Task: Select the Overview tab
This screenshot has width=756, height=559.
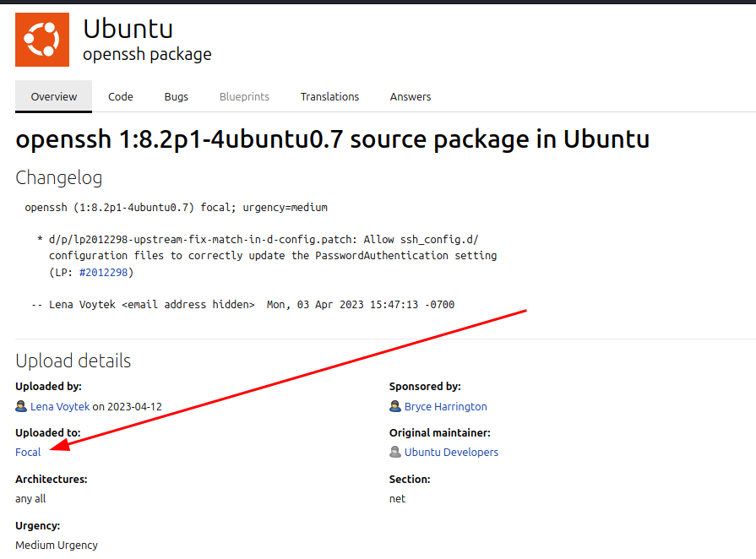Action: (x=54, y=97)
